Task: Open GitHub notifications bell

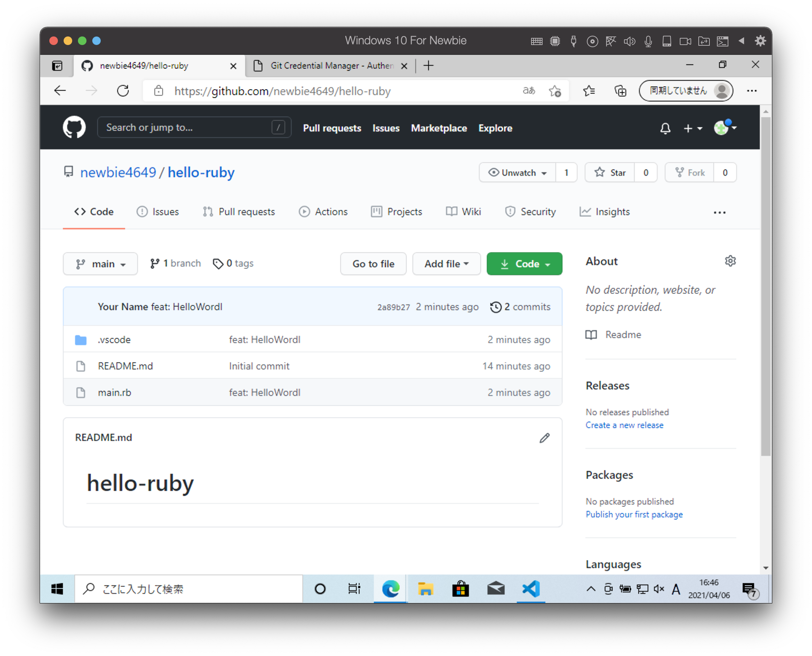Action: 666,128
